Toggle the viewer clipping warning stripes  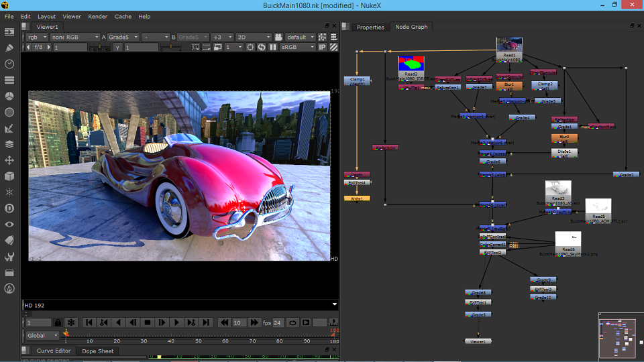coord(333,47)
